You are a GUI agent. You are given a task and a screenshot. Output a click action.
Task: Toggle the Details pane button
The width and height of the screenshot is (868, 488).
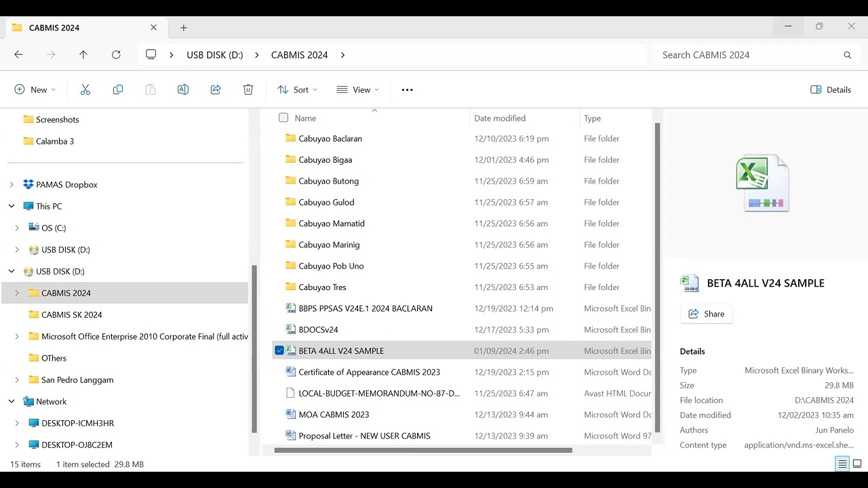pos(831,89)
